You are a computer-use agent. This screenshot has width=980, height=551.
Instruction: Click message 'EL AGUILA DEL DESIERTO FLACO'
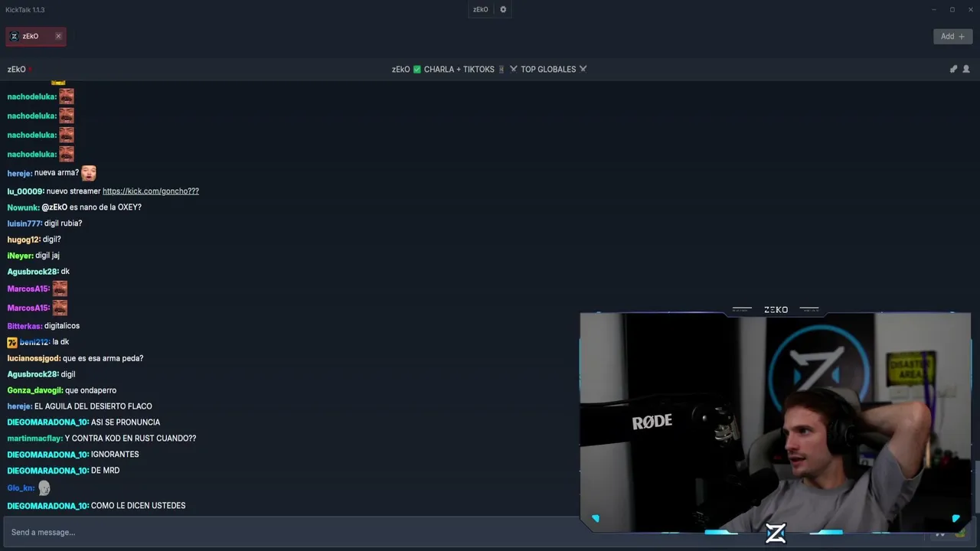[93, 406]
